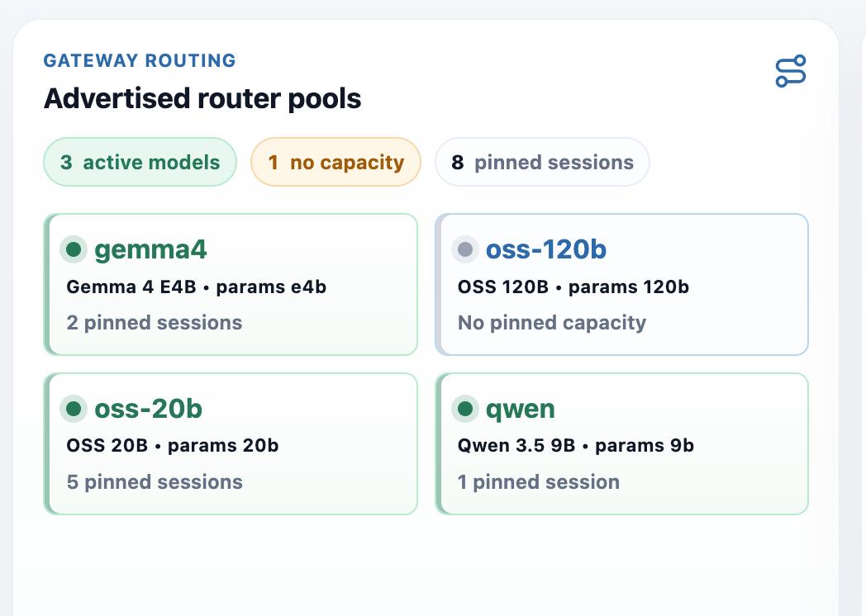Click the 'GATEWAY ROUTING' label
Image resolution: width=866 pixels, height=616 pixels.
coord(140,61)
